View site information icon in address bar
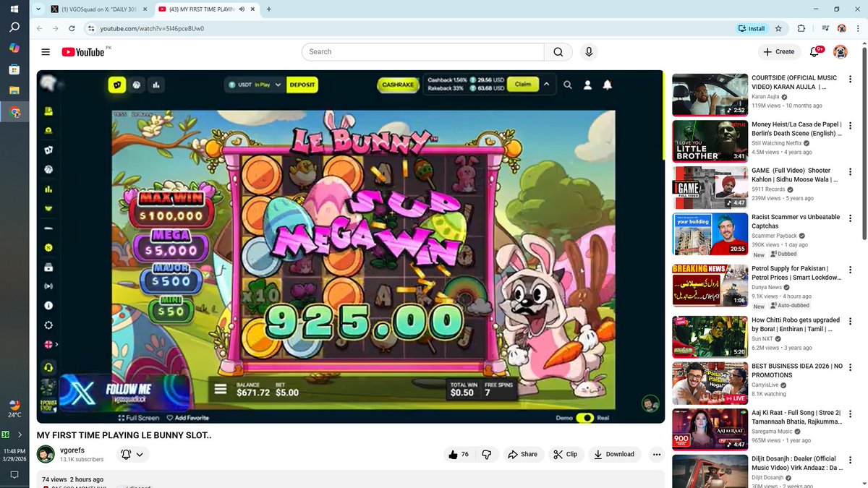Screen dimensions: 868x488 pyautogui.click(x=90, y=28)
